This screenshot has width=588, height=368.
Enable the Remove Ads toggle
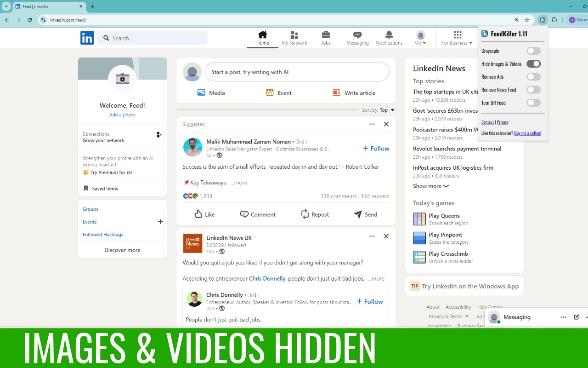point(534,77)
